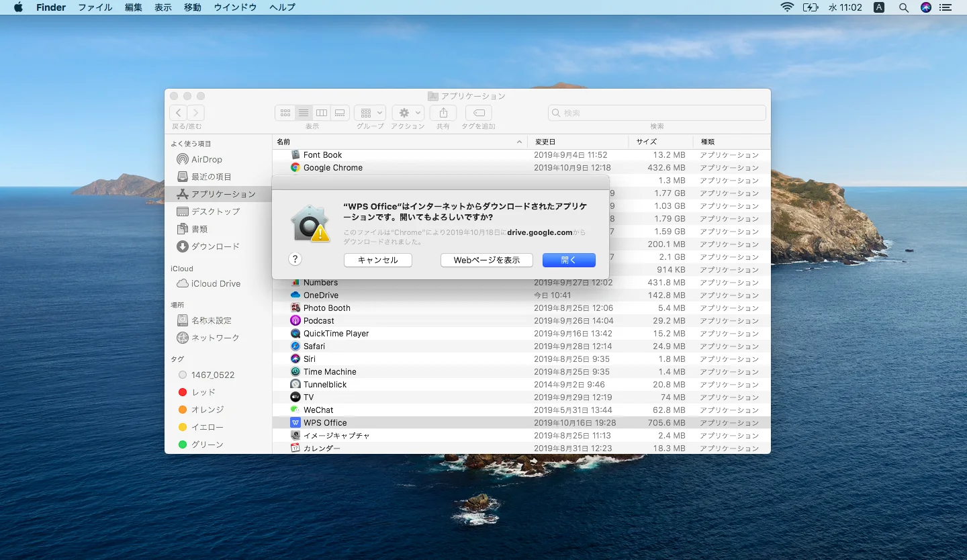The width and height of the screenshot is (967, 560).
Task: Open the Finder menu
Action: tap(50, 7)
